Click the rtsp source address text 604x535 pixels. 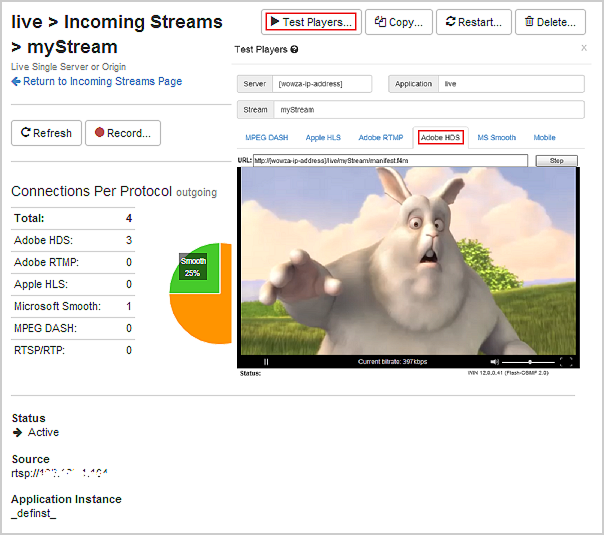[x=60, y=473]
